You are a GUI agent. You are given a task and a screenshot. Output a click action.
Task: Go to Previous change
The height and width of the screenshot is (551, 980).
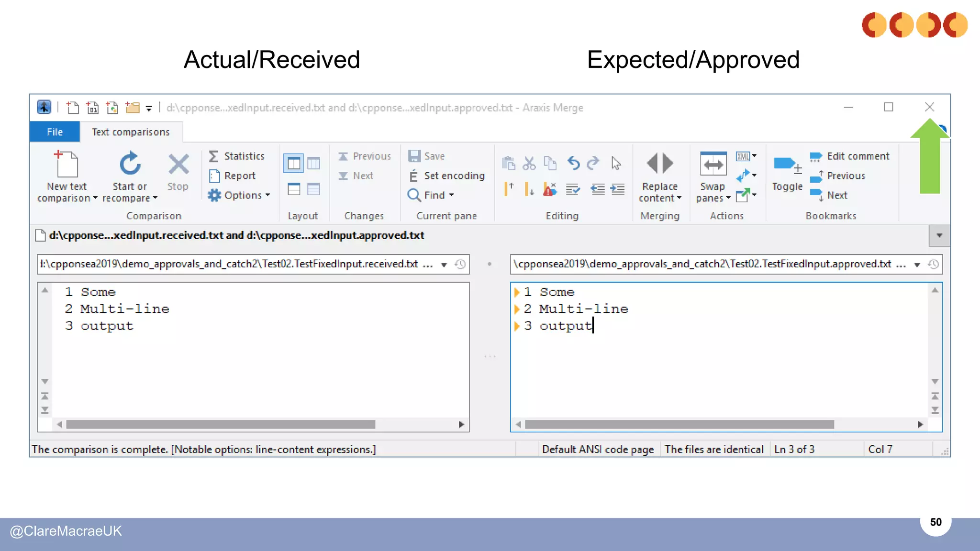365,156
